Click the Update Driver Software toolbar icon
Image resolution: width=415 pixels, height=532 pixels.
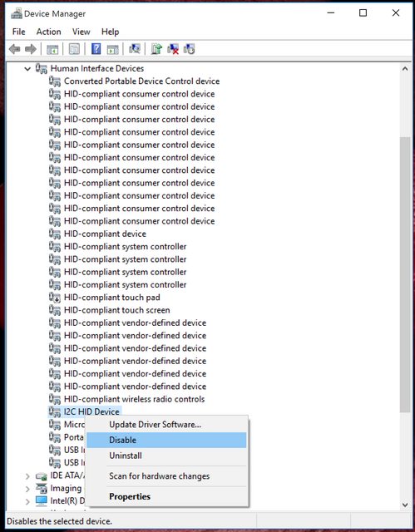click(x=156, y=49)
